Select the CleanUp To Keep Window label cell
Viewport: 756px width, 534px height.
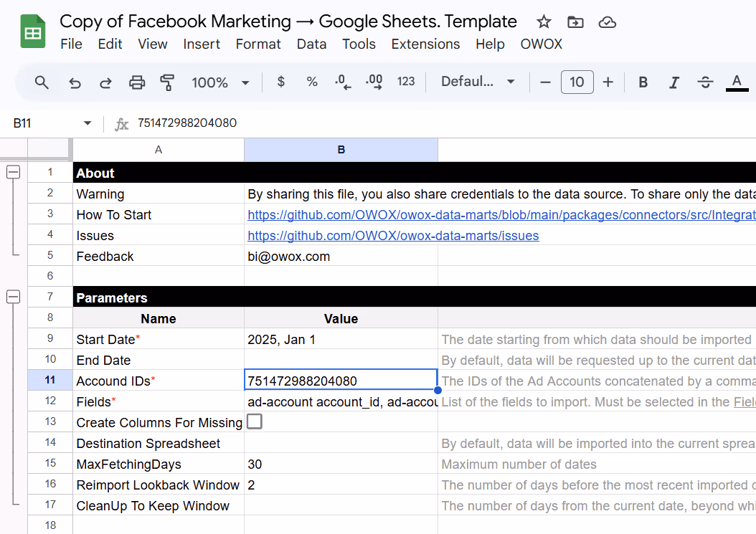pyautogui.click(x=159, y=505)
